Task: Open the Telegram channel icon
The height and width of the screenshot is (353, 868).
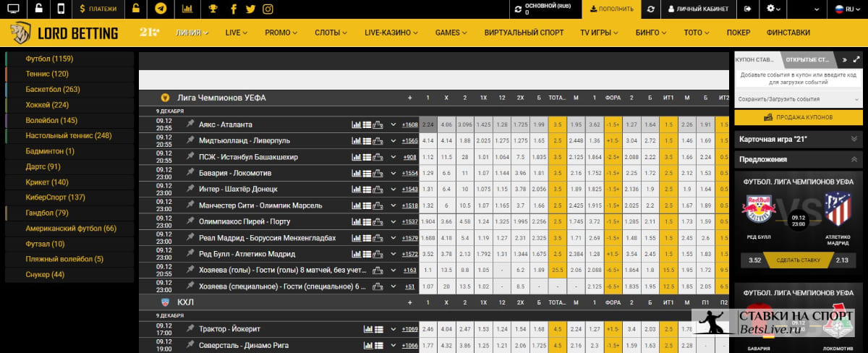Action: [160, 9]
